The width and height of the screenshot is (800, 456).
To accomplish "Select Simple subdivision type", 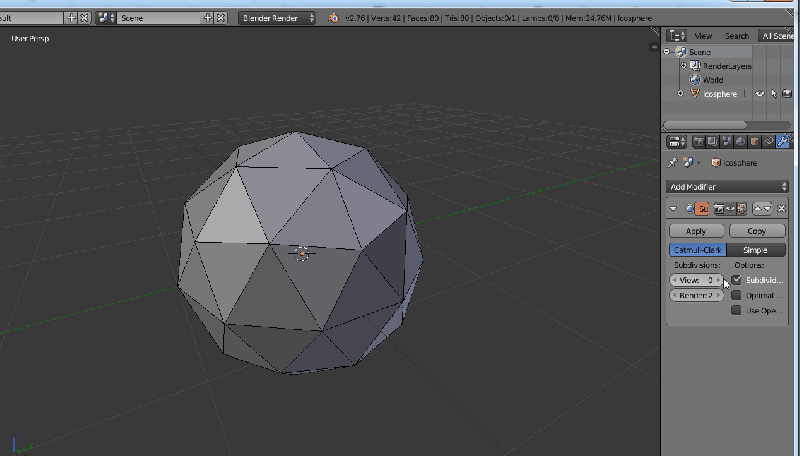I will [x=756, y=250].
